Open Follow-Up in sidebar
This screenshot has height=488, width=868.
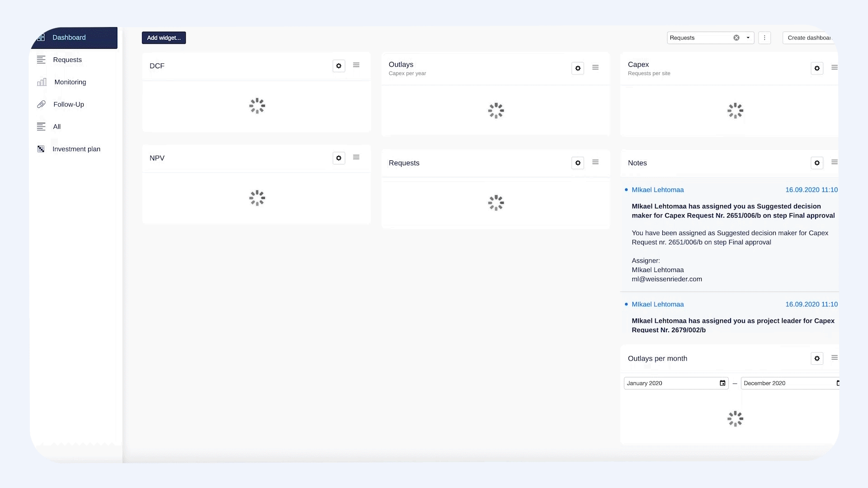[x=69, y=104]
